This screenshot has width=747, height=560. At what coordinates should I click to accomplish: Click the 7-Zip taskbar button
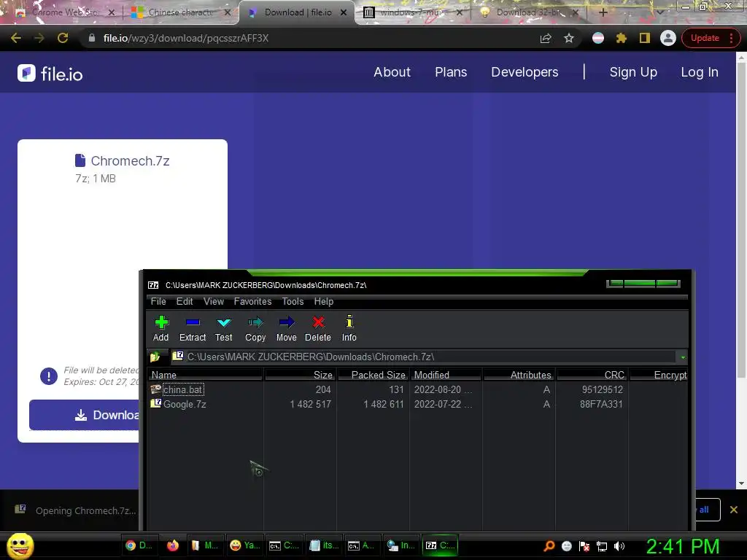[441, 545]
